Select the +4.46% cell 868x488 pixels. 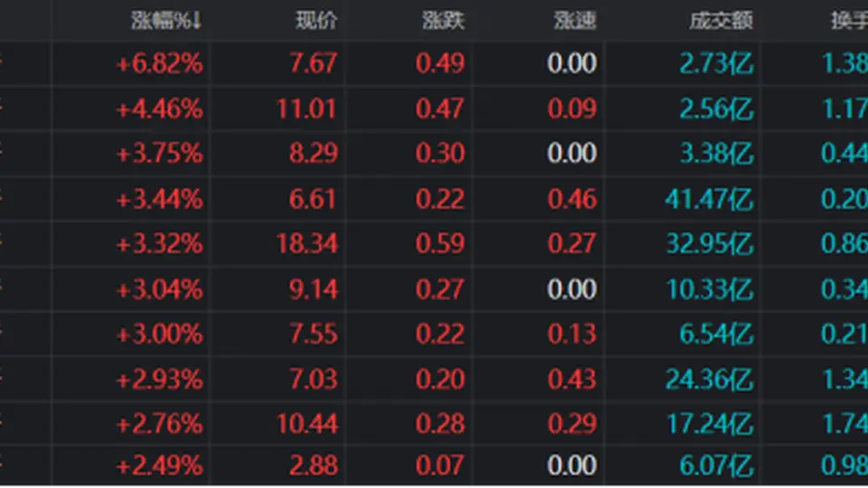(x=159, y=109)
